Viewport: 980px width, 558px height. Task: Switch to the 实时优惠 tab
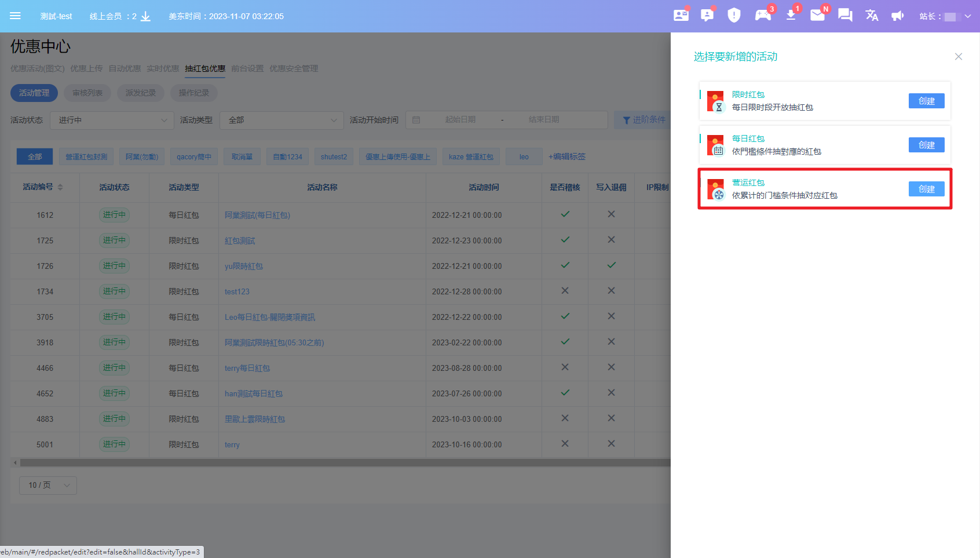tap(163, 68)
